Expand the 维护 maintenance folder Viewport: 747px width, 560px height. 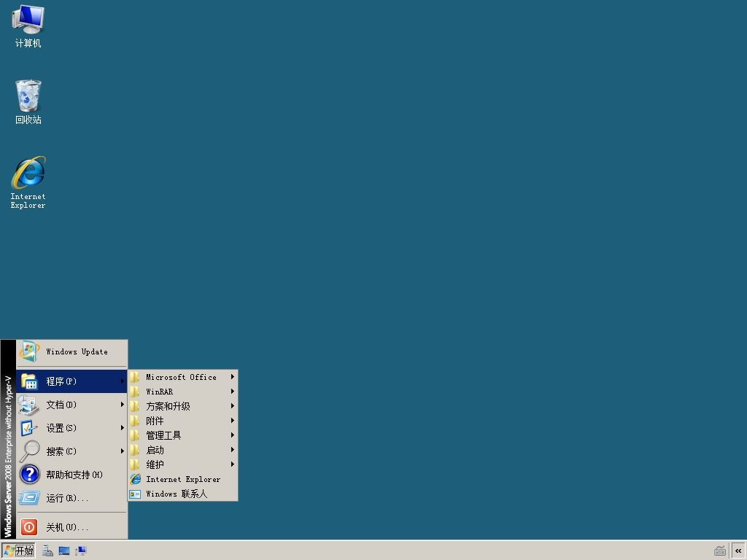pyautogui.click(x=183, y=464)
